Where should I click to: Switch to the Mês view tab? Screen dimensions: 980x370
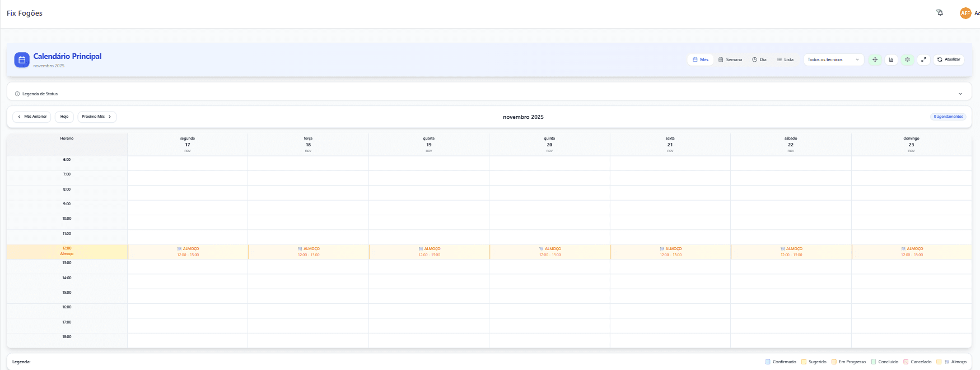point(701,59)
